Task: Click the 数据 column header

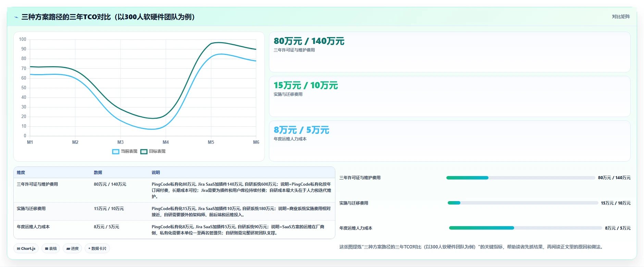Action: click(98, 173)
